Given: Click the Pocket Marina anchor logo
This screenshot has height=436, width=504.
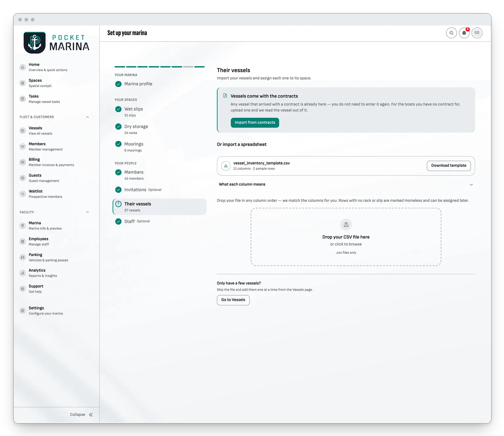Looking at the screenshot, I should click(34, 42).
